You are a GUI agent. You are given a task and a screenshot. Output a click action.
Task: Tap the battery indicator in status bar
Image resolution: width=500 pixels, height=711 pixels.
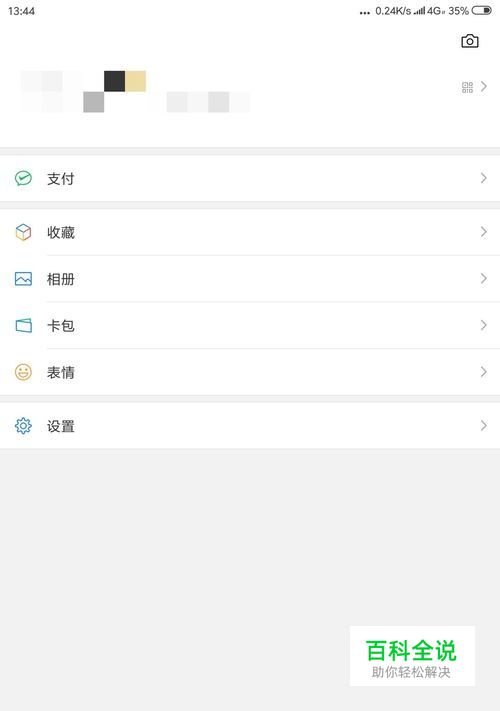point(481,10)
